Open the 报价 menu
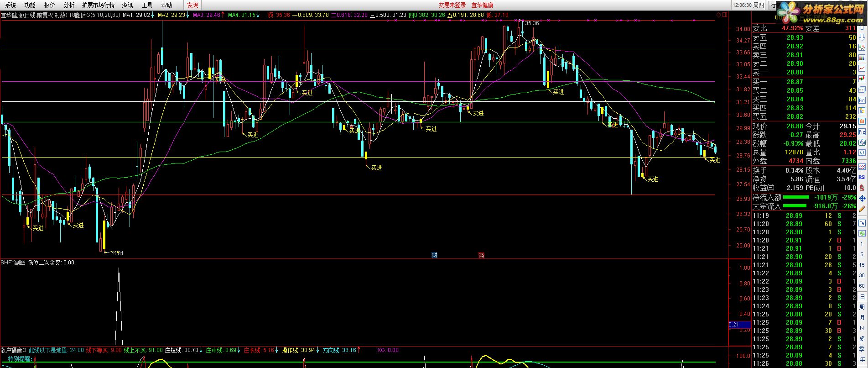The image size is (868, 368). click(49, 5)
